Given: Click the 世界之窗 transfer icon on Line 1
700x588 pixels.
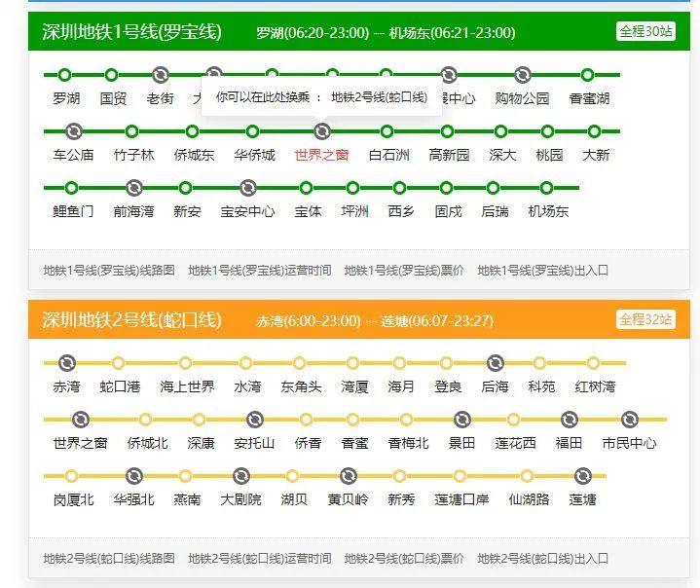Looking at the screenshot, I should click(x=322, y=131).
